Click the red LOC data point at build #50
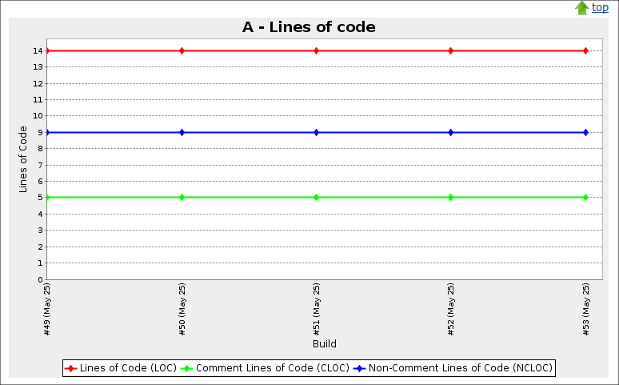619x385 pixels. coord(182,51)
